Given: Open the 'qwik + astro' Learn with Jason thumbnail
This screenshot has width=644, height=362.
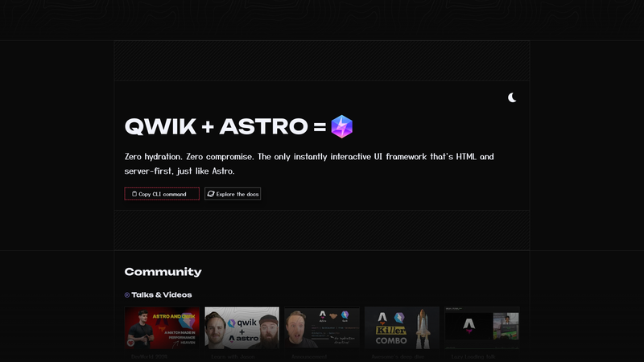Looking at the screenshot, I should point(242,328).
